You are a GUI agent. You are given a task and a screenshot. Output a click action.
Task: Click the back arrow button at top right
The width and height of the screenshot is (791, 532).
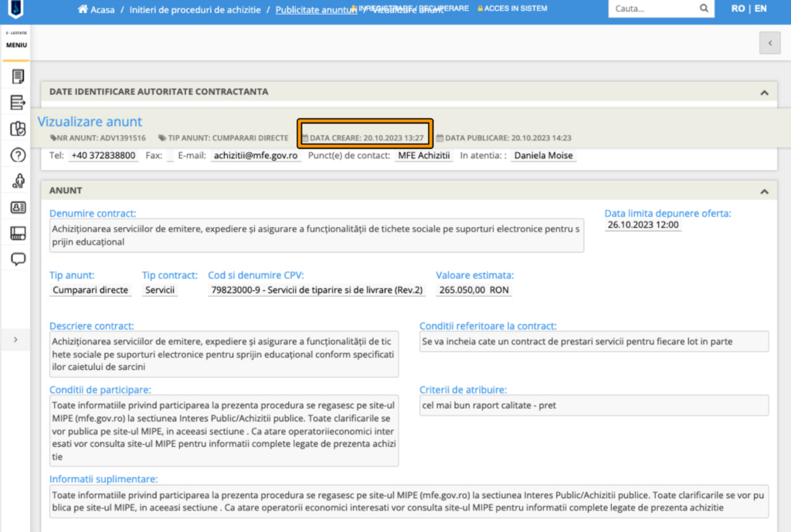point(769,43)
